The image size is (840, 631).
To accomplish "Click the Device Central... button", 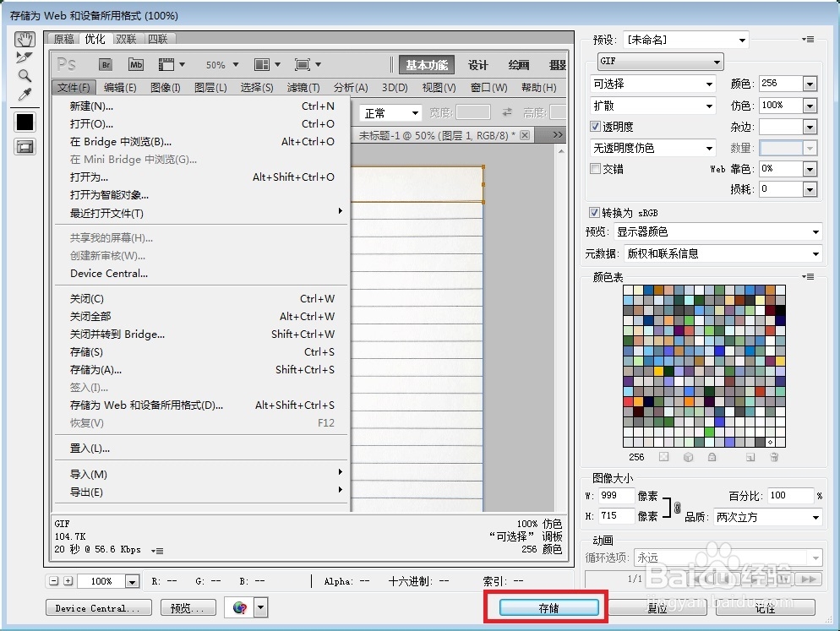I will tap(99, 607).
